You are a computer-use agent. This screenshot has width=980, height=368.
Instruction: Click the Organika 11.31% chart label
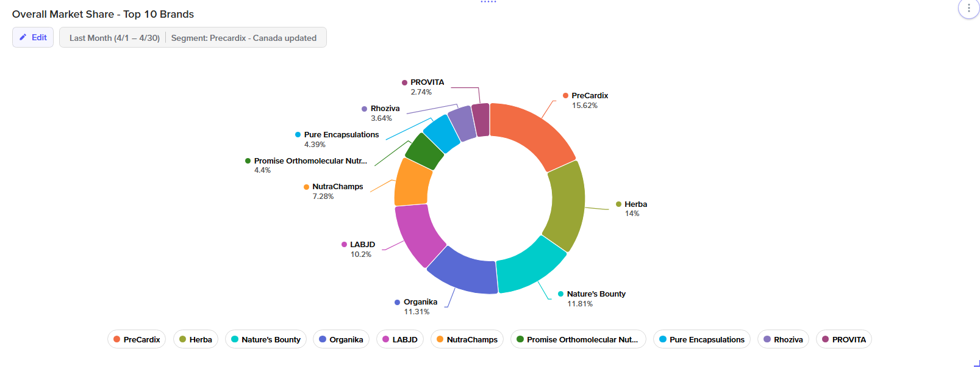(416, 306)
